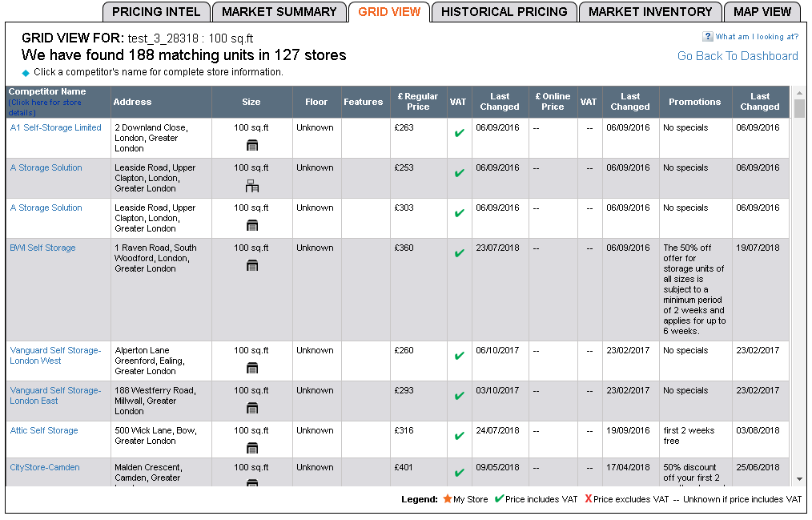
Task: Click the VAT checkmark beside the £293 price
Action: coord(459,396)
